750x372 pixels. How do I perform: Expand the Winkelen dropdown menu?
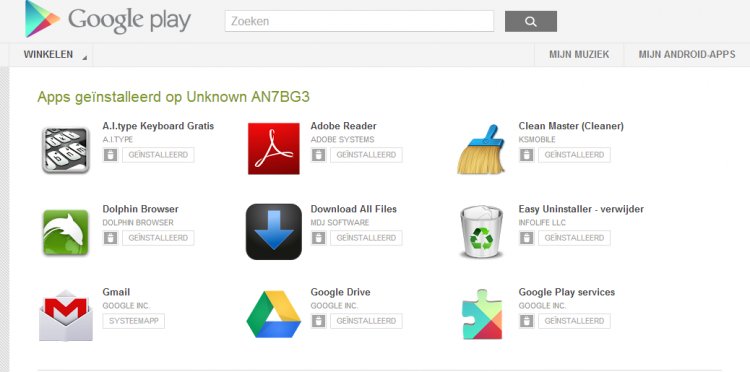coord(51,55)
